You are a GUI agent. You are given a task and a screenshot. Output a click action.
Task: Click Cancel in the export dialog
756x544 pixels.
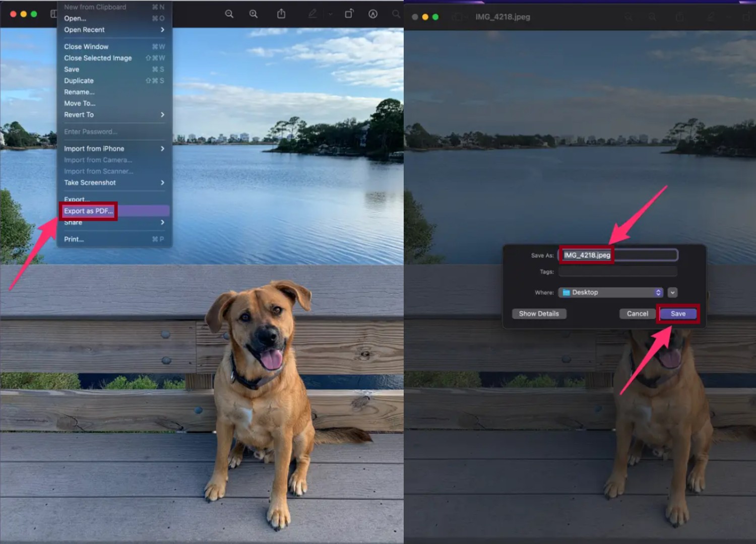point(637,313)
